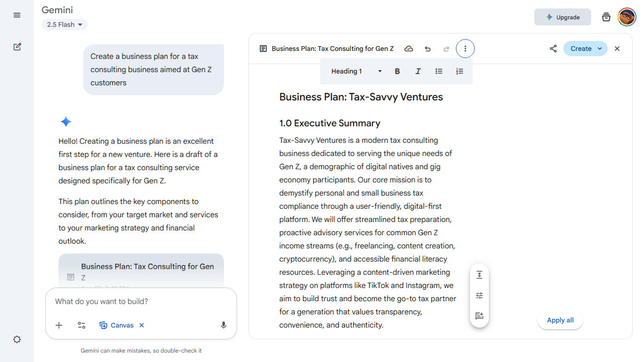The image size is (644, 362).
Task: Open the canvas more options menu
Action: click(465, 49)
